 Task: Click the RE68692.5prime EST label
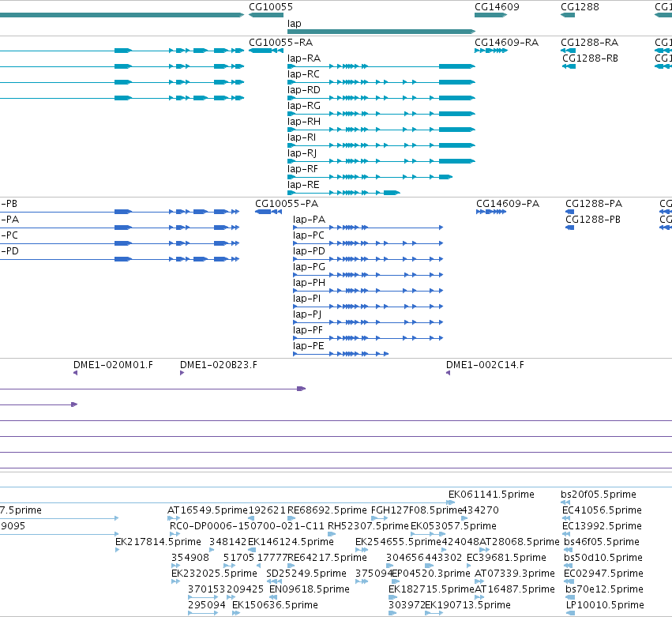[327, 510]
